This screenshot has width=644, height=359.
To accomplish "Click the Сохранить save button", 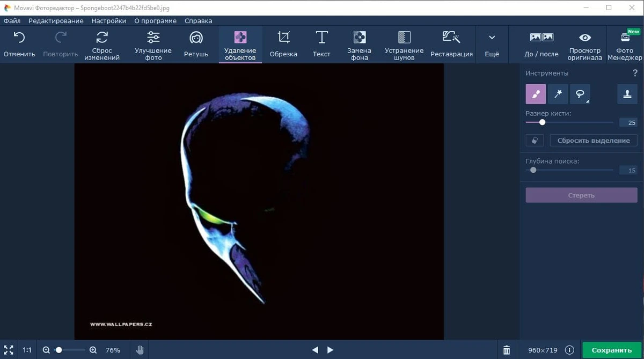I will coord(611,350).
